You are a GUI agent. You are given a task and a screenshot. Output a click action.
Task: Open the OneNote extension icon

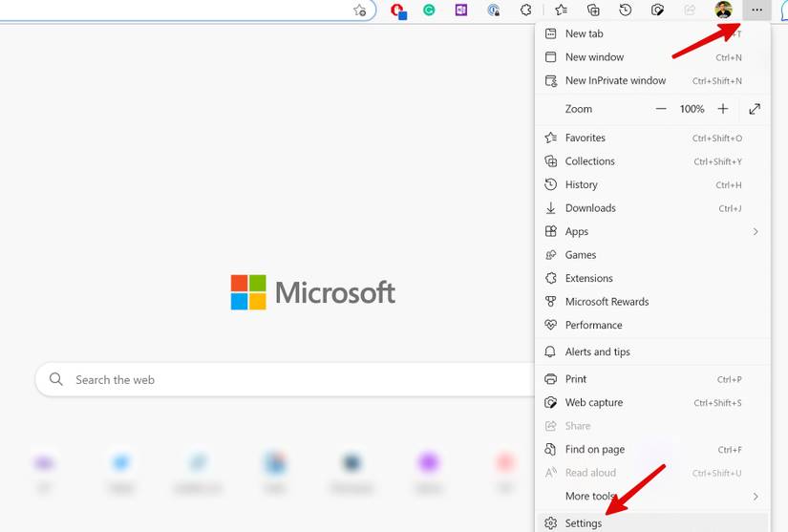click(461, 11)
